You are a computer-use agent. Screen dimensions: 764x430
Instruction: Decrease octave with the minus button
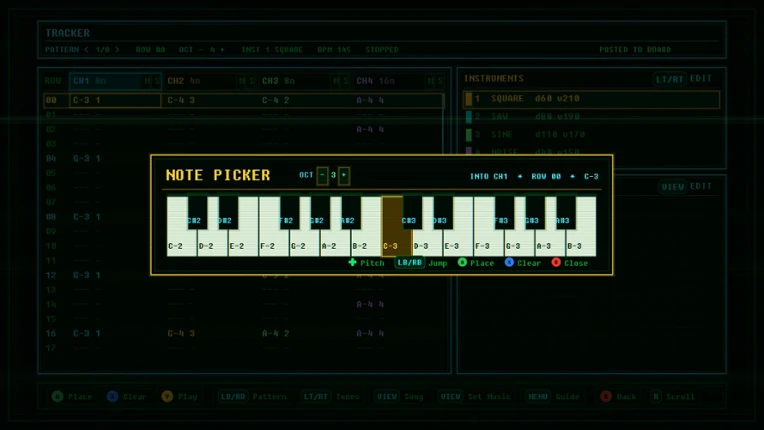(x=322, y=175)
